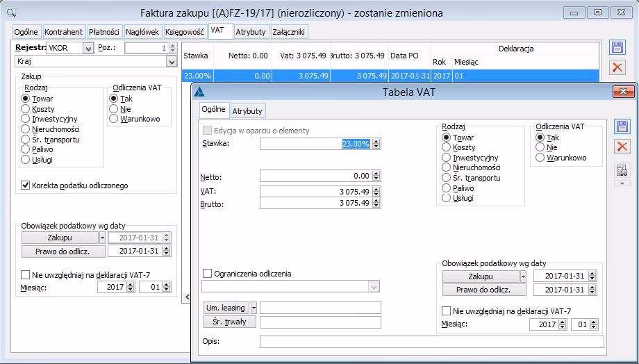Click the calculator document icon in Tabela VAT
This screenshot has height=364, width=639.
click(x=622, y=171)
